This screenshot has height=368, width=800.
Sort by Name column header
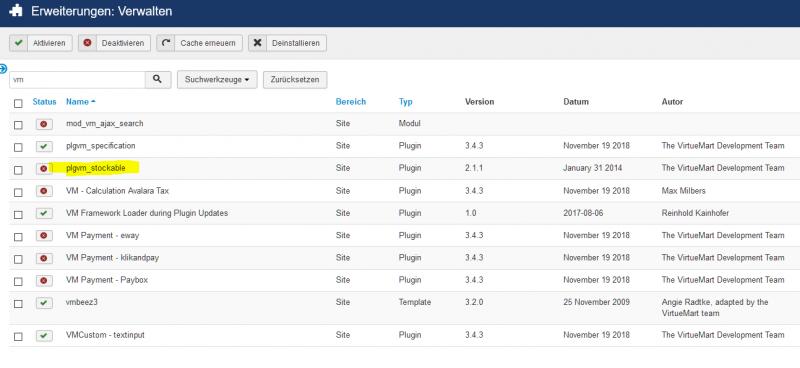[81, 102]
